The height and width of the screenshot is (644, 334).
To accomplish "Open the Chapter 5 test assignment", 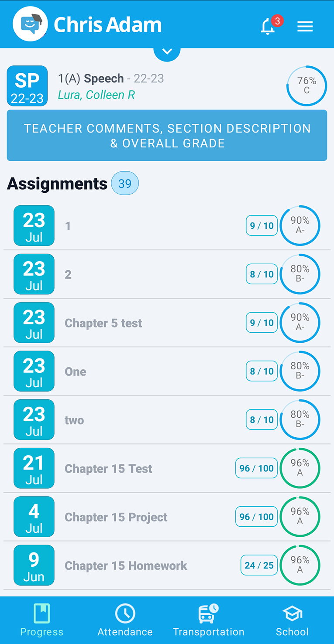I will point(103,323).
